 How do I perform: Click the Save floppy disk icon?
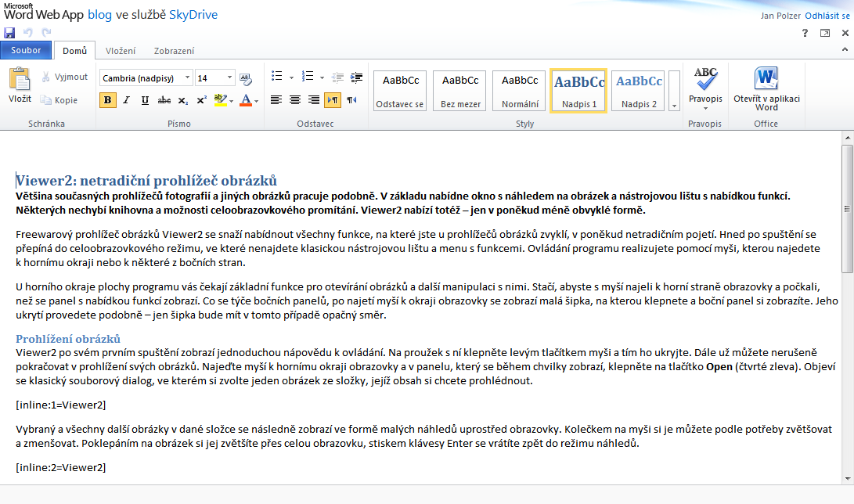(x=9, y=33)
